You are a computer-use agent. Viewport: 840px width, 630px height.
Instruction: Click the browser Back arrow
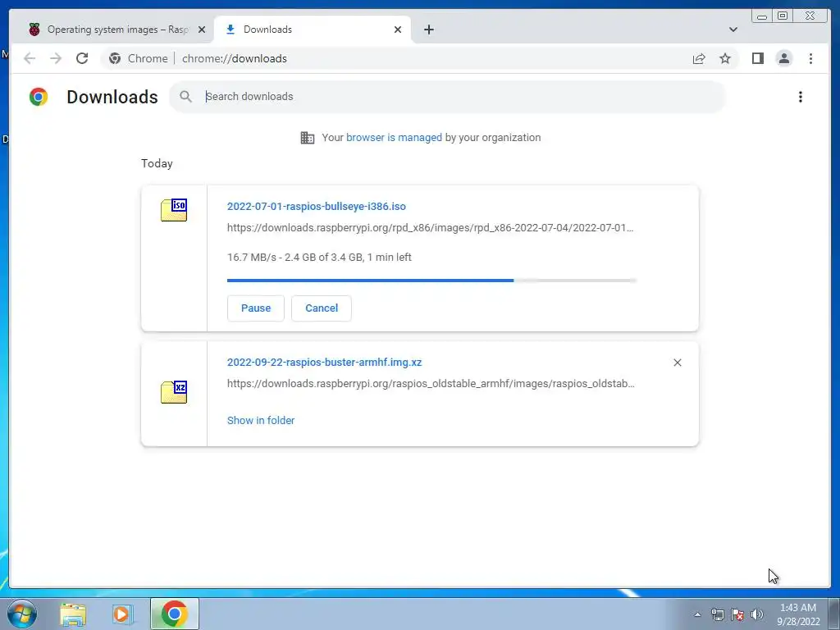30,58
